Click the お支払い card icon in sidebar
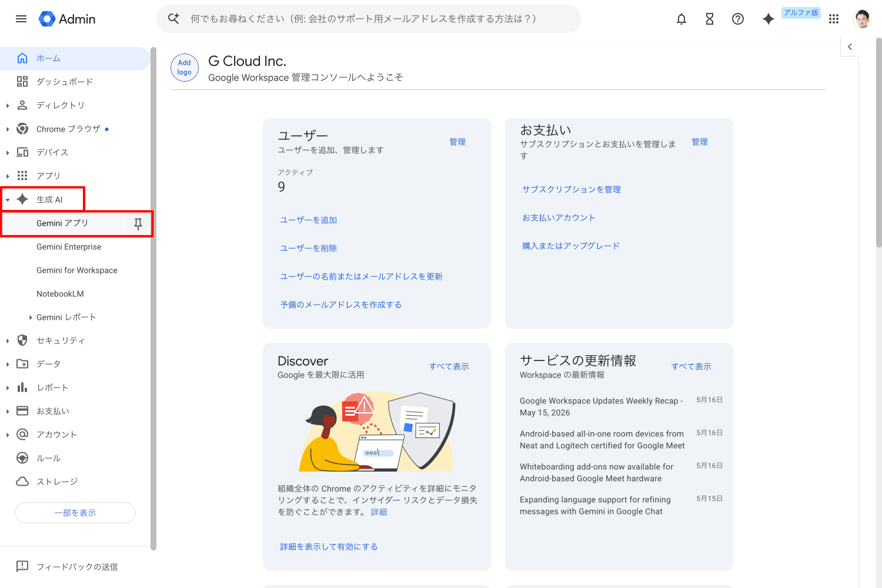This screenshot has width=882, height=588. click(22, 411)
